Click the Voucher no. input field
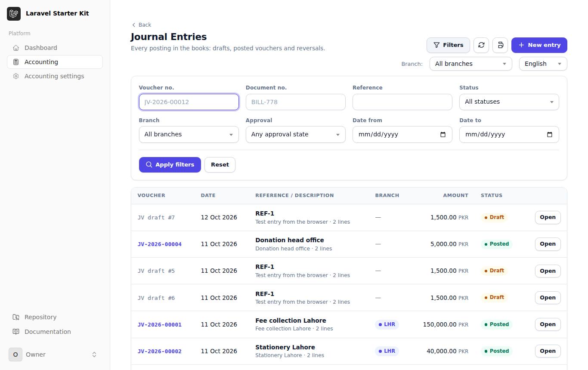This screenshot has width=588, height=370. pos(189,102)
